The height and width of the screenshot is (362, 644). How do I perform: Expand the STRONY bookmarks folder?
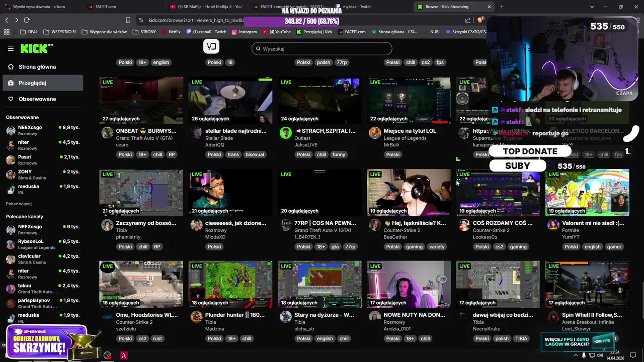pyautogui.click(x=144, y=32)
